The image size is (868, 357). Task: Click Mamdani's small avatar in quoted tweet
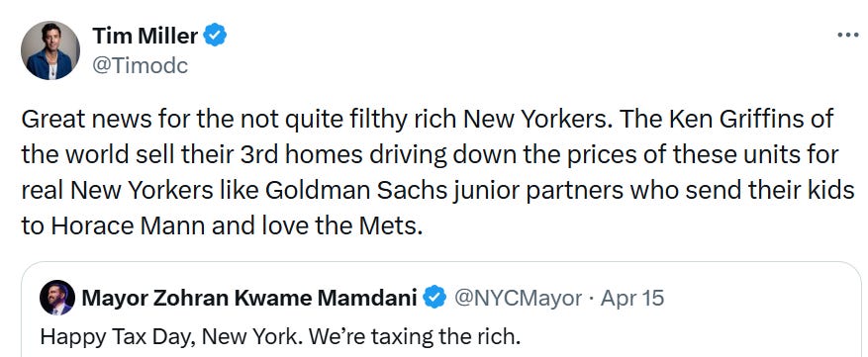57,298
